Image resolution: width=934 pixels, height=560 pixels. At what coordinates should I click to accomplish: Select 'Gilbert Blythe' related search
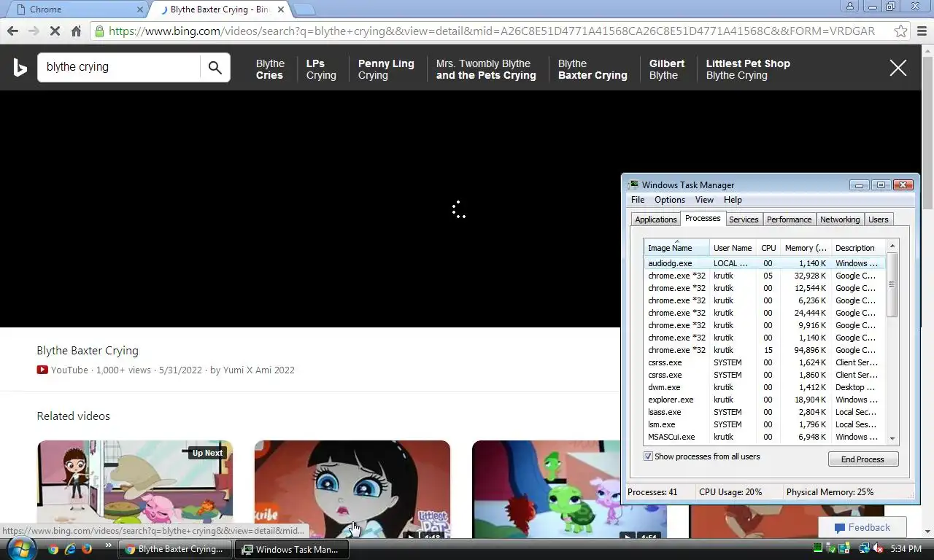(667, 69)
